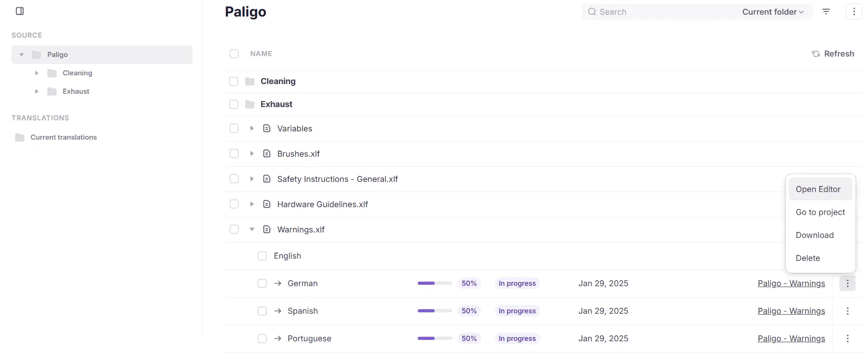Image resolution: width=868 pixels, height=356 pixels.
Task: Choose Go to project from the context menu
Action: pyautogui.click(x=821, y=212)
